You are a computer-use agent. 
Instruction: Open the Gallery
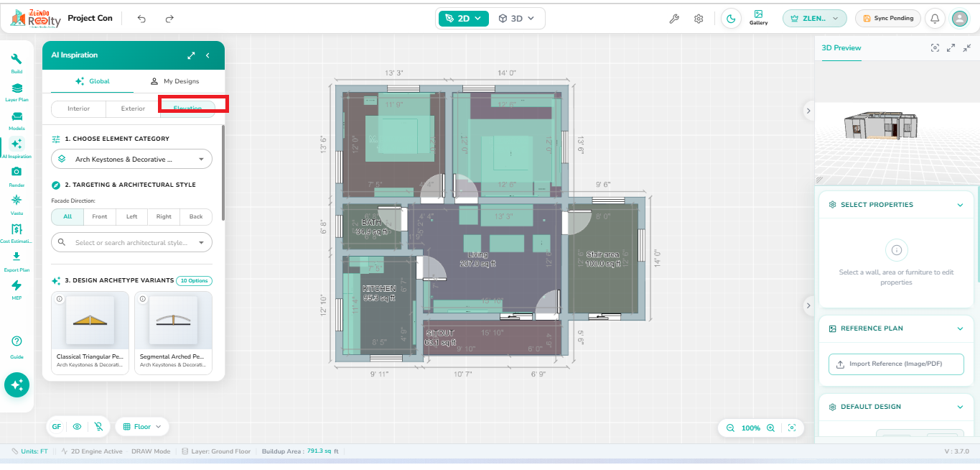(x=758, y=18)
